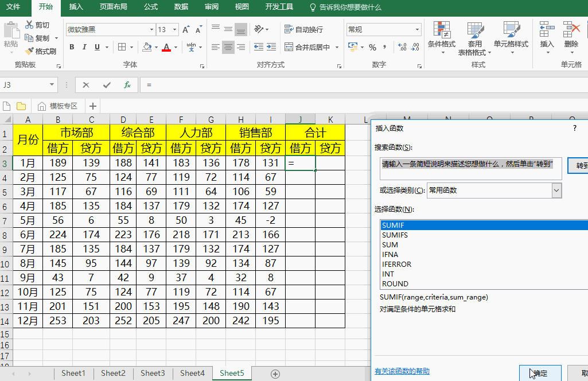Toggle Bold formatting
The image size is (588, 381).
click(72, 47)
